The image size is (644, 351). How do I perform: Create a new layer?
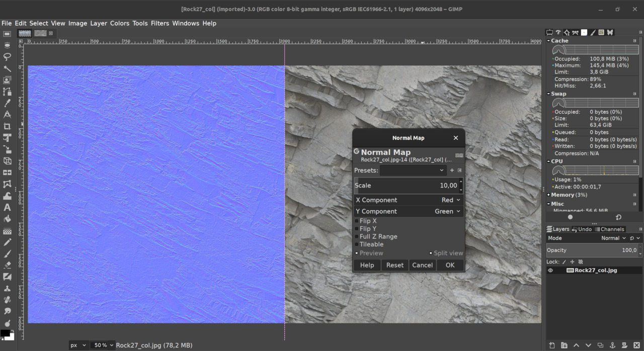(x=552, y=345)
